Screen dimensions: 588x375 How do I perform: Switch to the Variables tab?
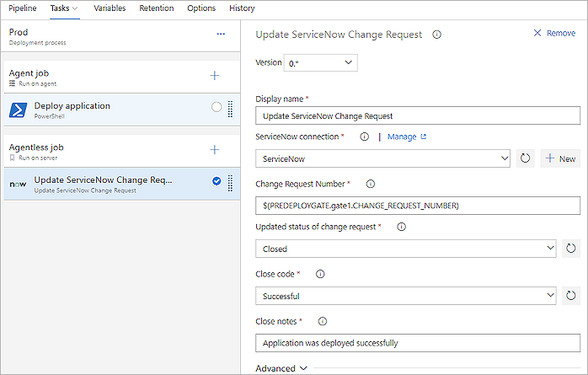[x=110, y=8]
